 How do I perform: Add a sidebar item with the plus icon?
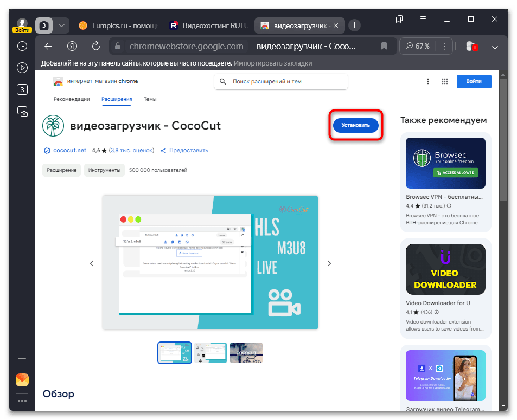(x=22, y=358)
